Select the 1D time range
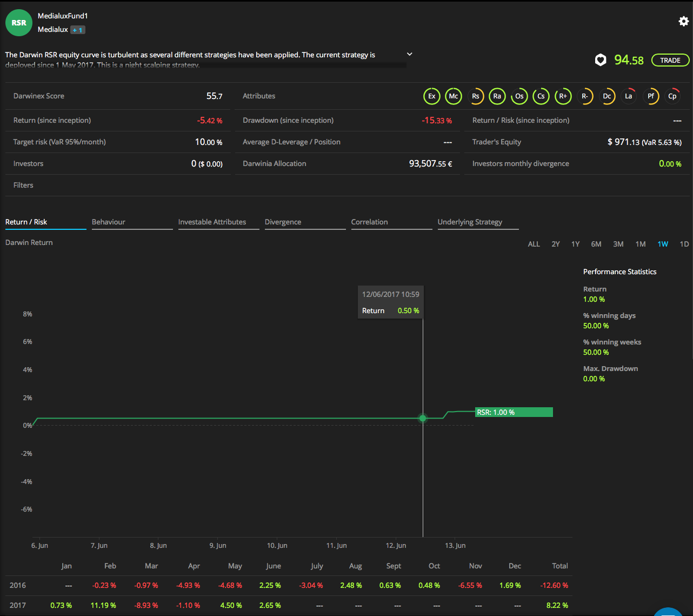693x616 pixels. (684, 244)
